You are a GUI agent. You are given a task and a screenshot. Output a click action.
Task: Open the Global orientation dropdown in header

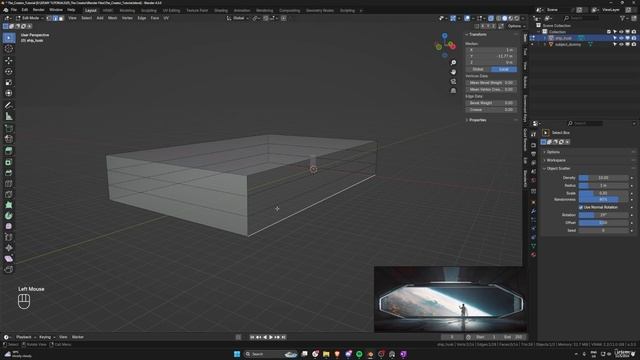tap(238, 18)
